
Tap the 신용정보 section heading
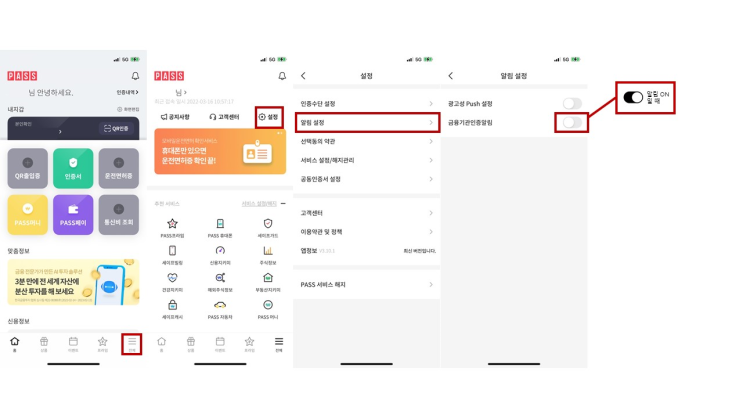tap(18, 321)
